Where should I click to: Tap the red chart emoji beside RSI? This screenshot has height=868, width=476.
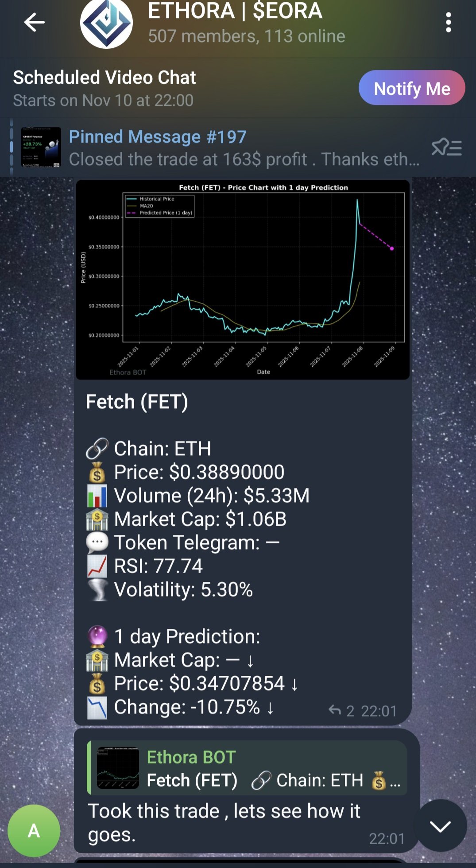[97, 566]
